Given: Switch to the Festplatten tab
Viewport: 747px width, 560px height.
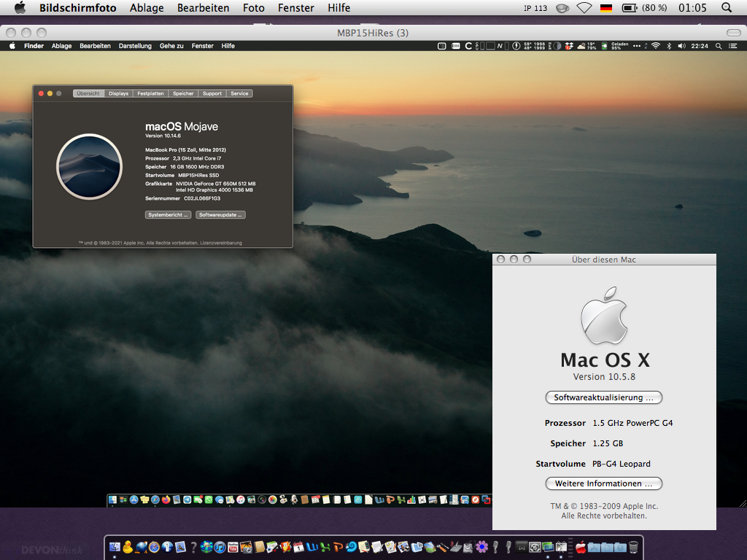Looking at the screenshot, I should pyautogui.click(x=150, y=93).
